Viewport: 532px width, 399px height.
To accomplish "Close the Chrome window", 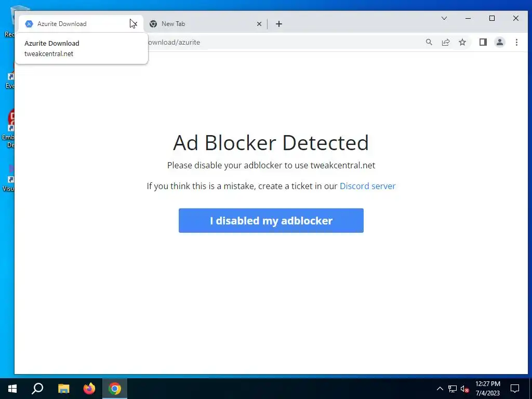I will point(516,18).
